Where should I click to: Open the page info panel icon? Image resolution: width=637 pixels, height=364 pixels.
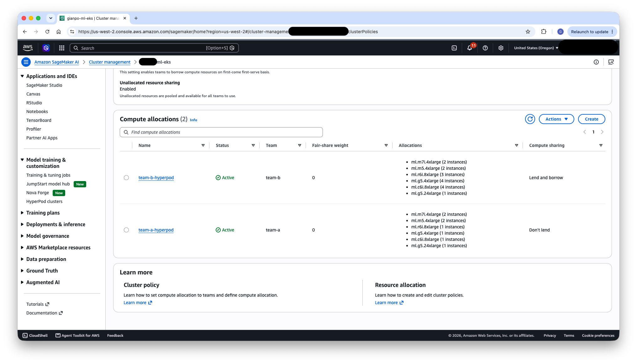click(x=596, y=62)
